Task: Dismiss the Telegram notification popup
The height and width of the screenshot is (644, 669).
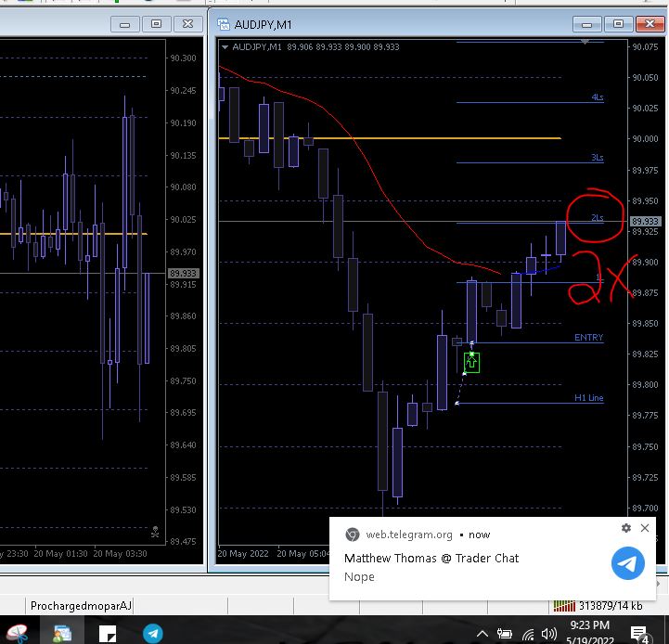Action: (x=645, y=528)
